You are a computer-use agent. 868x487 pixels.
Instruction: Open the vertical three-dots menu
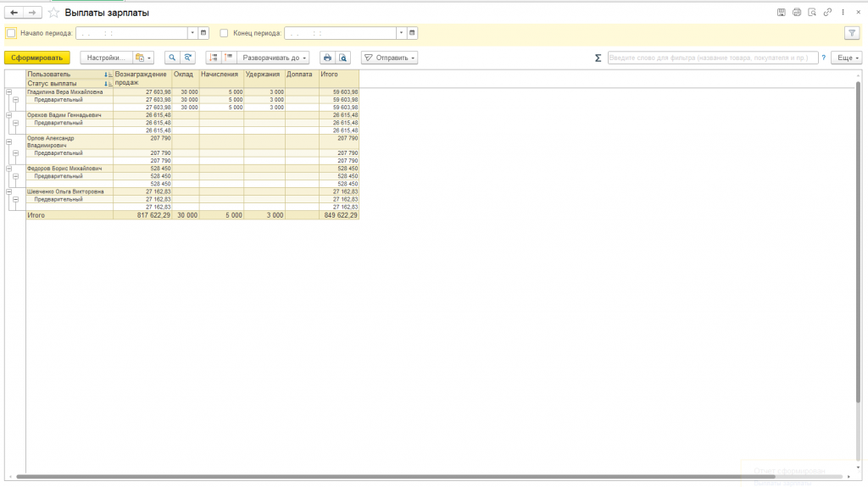pos(843,12)
